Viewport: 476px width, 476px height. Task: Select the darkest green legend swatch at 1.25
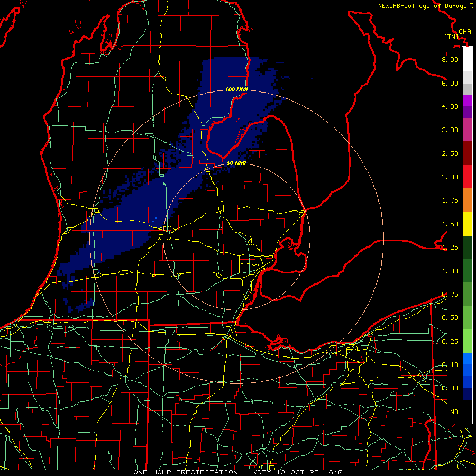467,248
